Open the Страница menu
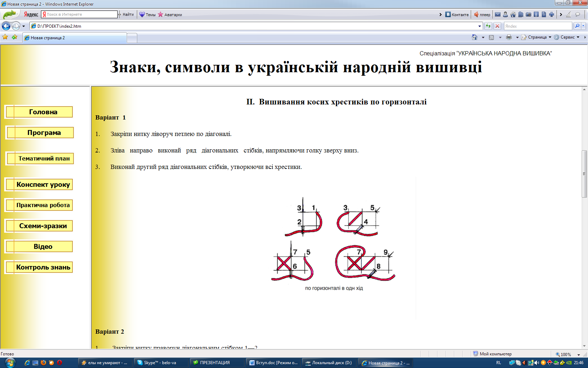Image resolution: width=588 pixels, height=368 pixels. pyautogui.click(x=536, y=37)
